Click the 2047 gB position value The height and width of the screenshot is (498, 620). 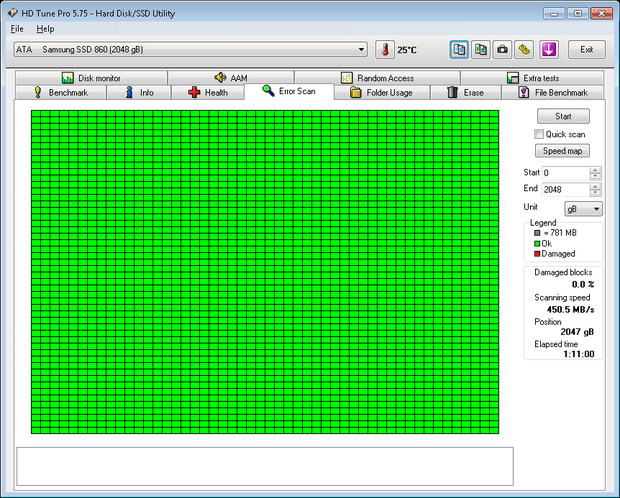click(577, 331)
